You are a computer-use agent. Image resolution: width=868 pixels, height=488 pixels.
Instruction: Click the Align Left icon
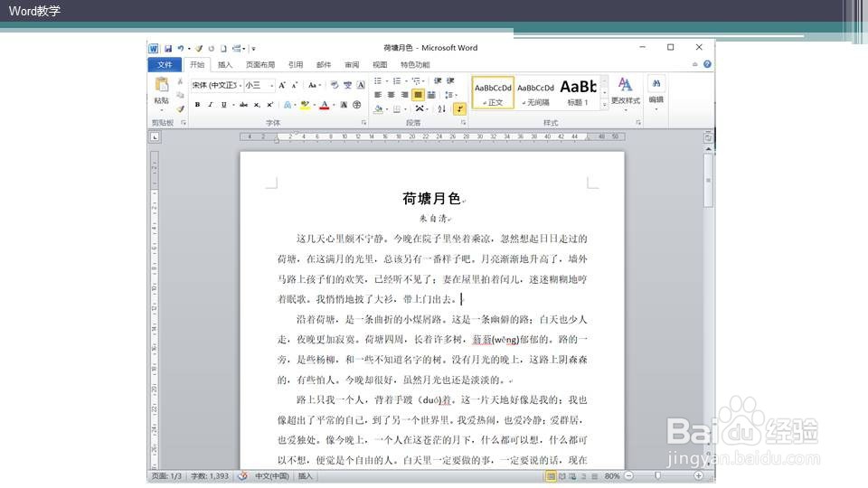(x=378, y=95)
